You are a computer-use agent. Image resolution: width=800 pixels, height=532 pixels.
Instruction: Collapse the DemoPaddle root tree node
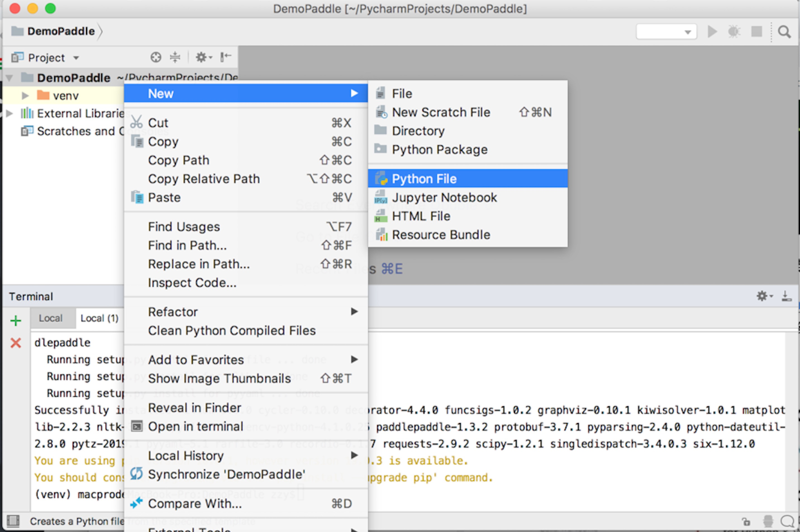(9, 78)
